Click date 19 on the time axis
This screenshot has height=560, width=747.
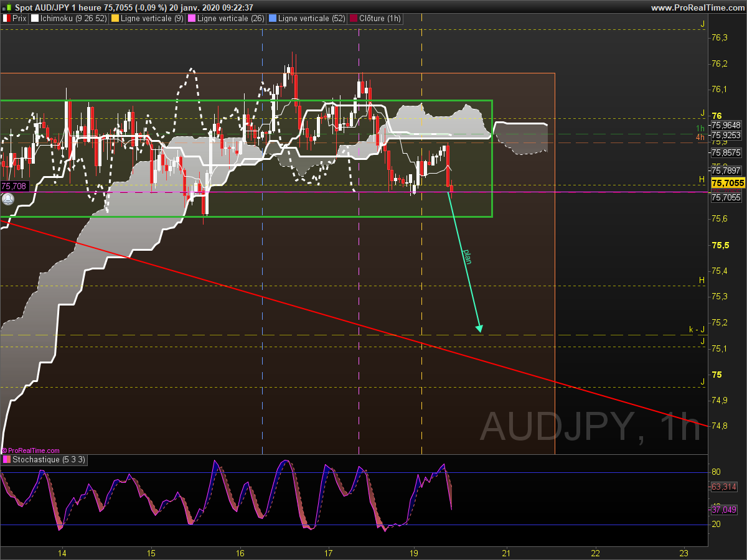415,553
